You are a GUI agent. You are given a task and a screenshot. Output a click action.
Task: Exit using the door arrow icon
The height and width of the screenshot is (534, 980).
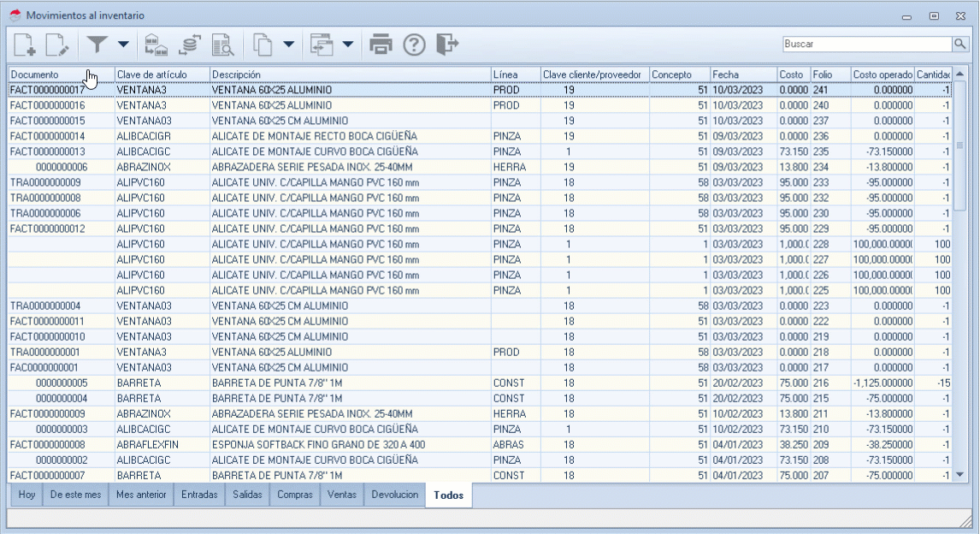click(447, 44)
